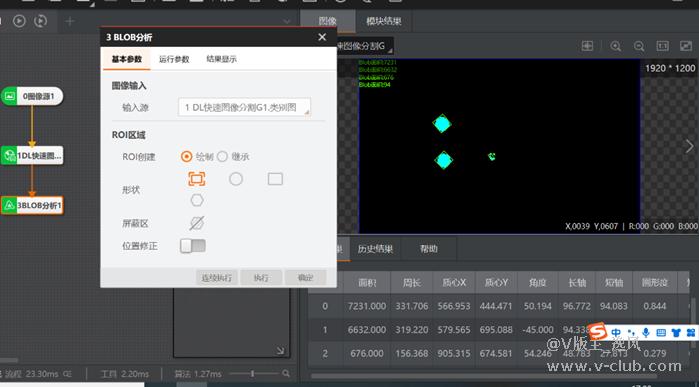This screenshot has width=699, height=387.
Task: Click the magnifier icon beside zoom slider
Action: (x=286, y=374)
